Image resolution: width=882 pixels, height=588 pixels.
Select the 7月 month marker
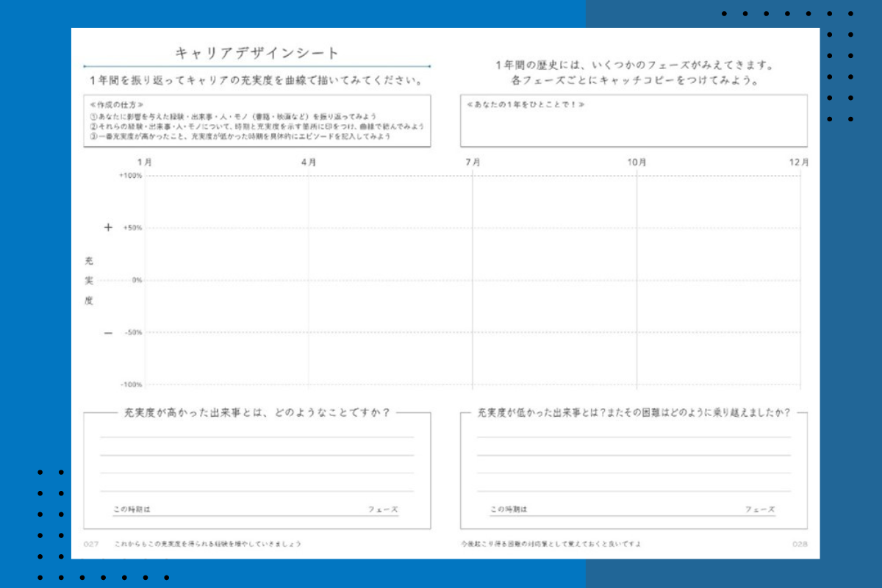(x=473, y=162)
